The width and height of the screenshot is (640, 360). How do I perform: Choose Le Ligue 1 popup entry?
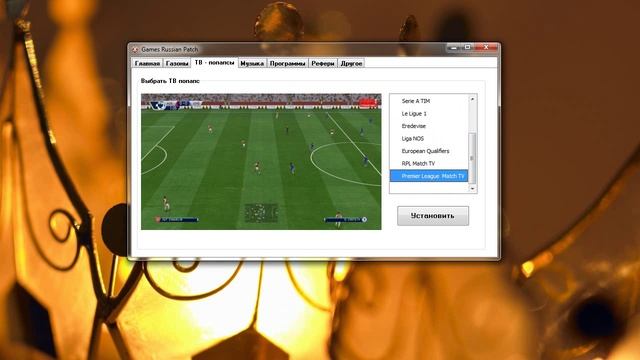(x=429, y=113)
